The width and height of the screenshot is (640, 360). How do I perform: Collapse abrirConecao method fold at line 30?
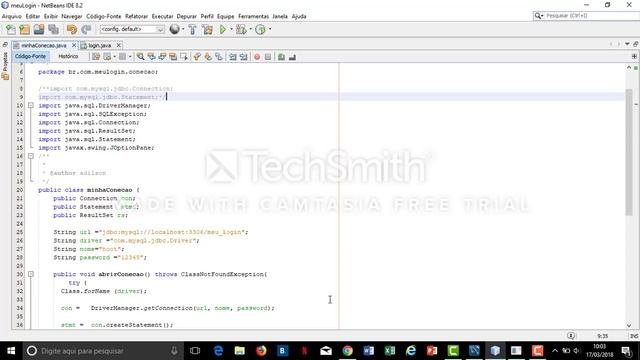[x=31, y=274]
